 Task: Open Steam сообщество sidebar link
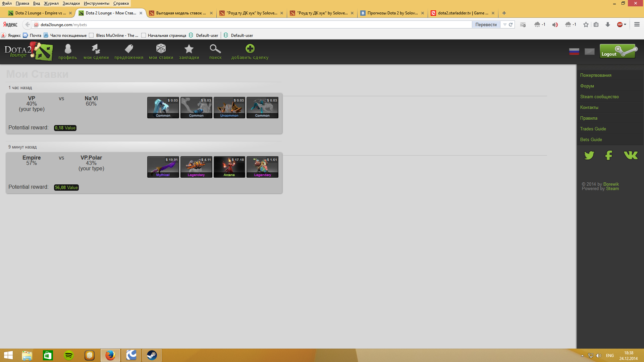[x=599, y=97]
